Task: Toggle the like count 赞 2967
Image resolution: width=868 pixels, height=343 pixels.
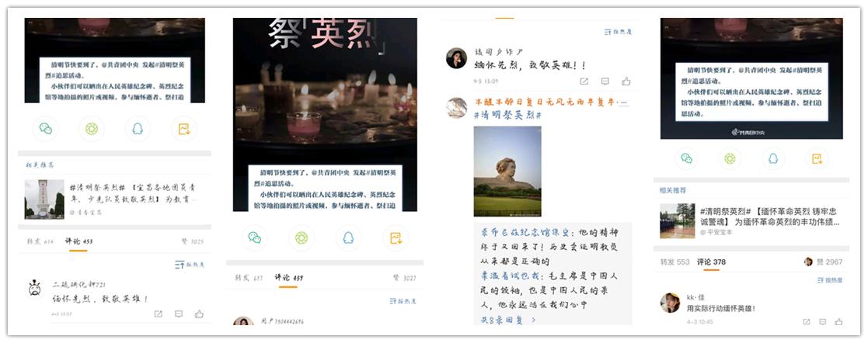Action: pyautogui.click(x=824, y=262)
